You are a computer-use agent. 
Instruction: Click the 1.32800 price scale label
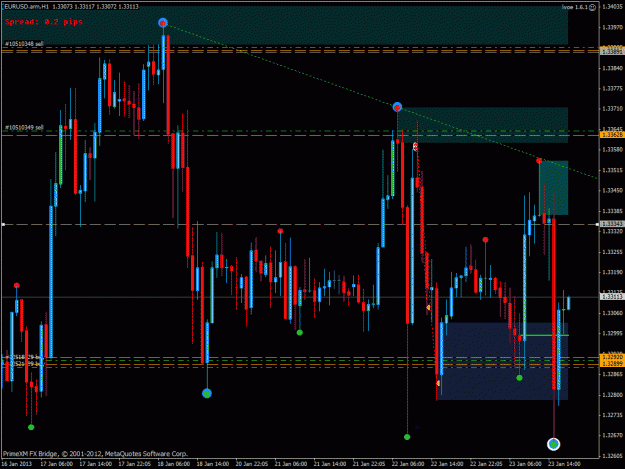(x=612, y=395)
